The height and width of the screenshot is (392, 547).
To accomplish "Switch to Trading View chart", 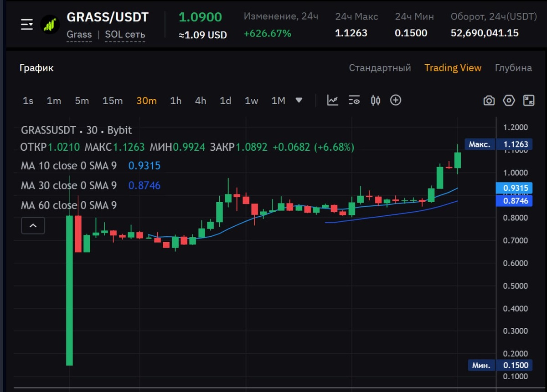I will (453, 68).
